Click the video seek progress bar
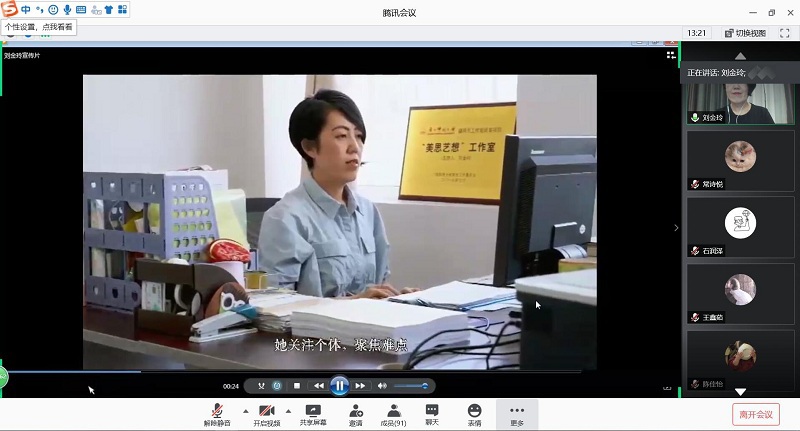The width and height of the screenshot is (800, 431). pyautogui.click(x=293, y=372)
